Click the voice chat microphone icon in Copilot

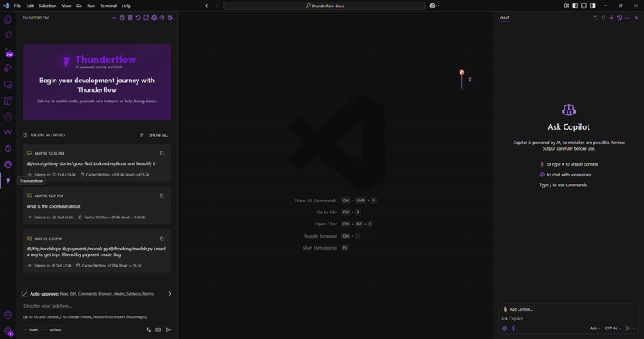tap(514, 329)
